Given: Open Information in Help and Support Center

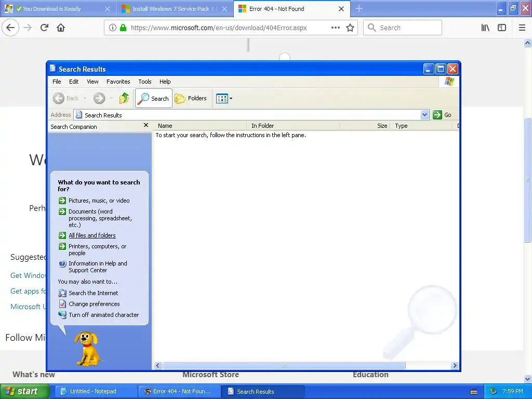Looking at the screenshot, I should point(93,267).
